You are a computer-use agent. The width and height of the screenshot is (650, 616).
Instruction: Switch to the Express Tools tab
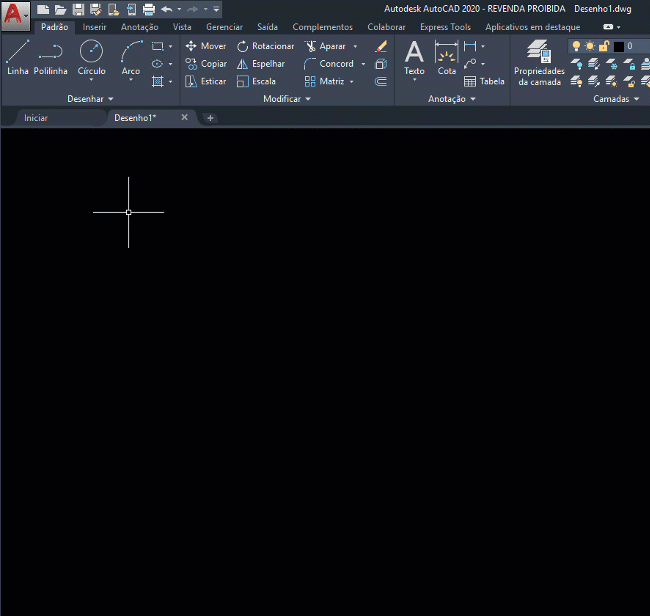click(445, 27)
